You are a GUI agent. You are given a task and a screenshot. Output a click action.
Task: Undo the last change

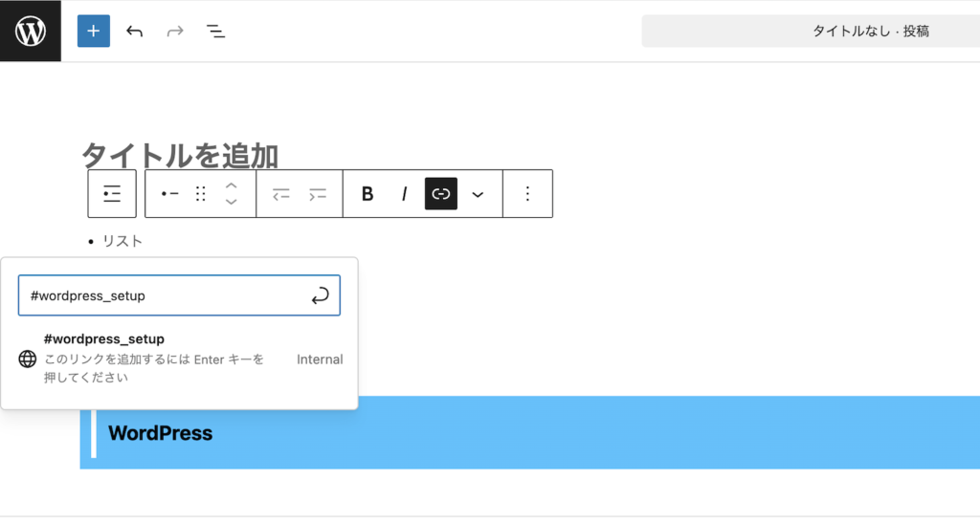tap(134, 32)
